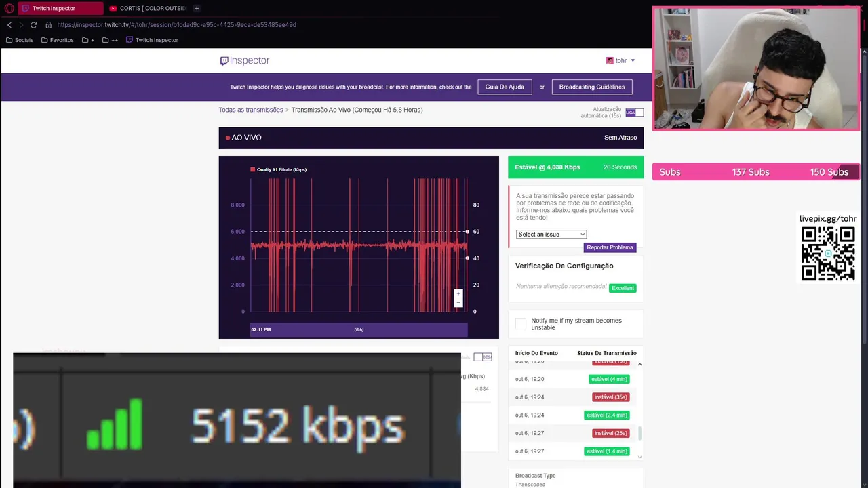This screenshot has width=868, height=488.
Task: Click the 'out 6, 19:20' event row
Action: coord(576,379)
